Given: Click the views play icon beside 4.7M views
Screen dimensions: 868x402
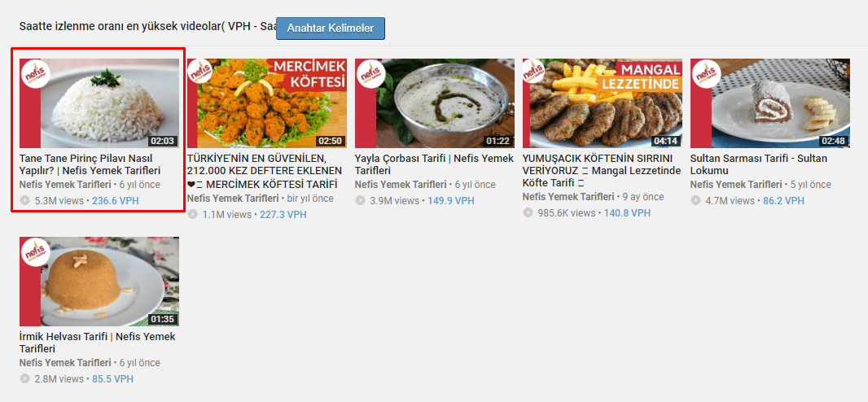Looking at the screenshot, I should pos(695,200).
